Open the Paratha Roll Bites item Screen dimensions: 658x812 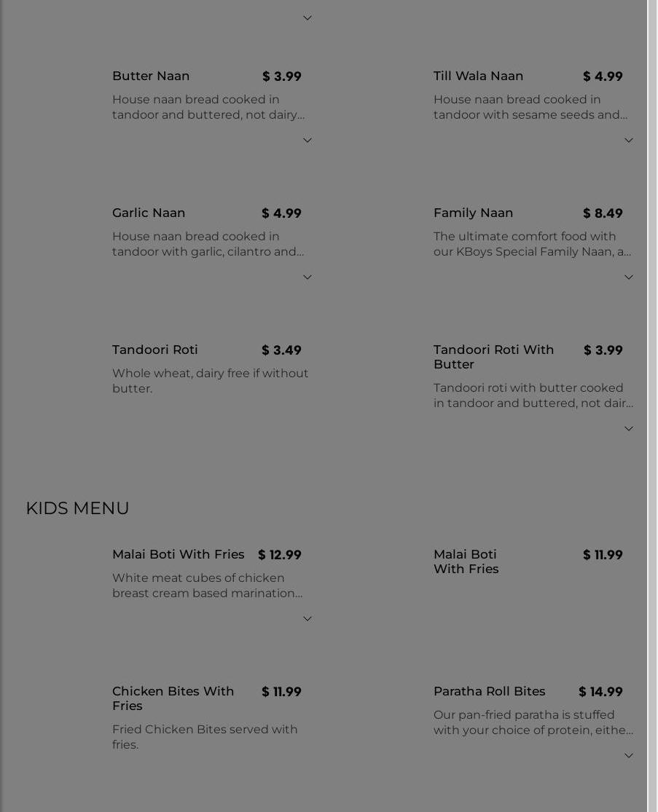(489, 691)
